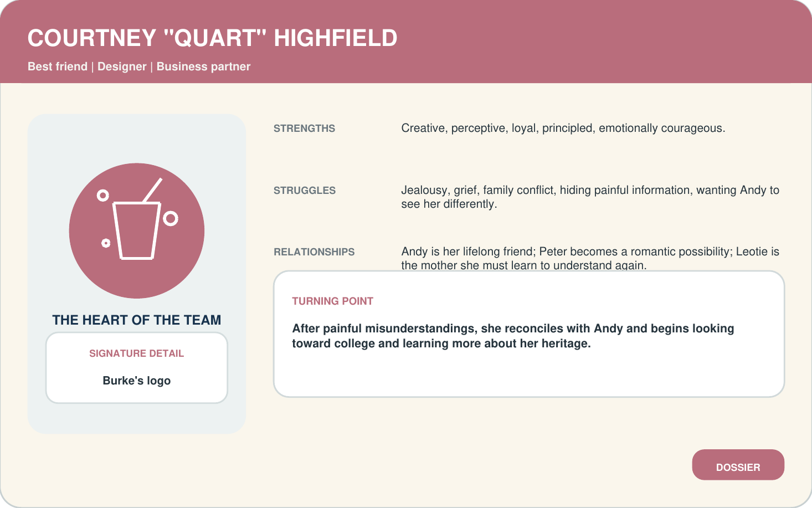812x508 pixels.
Task: Select the STRENGTHS row label
Action: click(304, 129)
